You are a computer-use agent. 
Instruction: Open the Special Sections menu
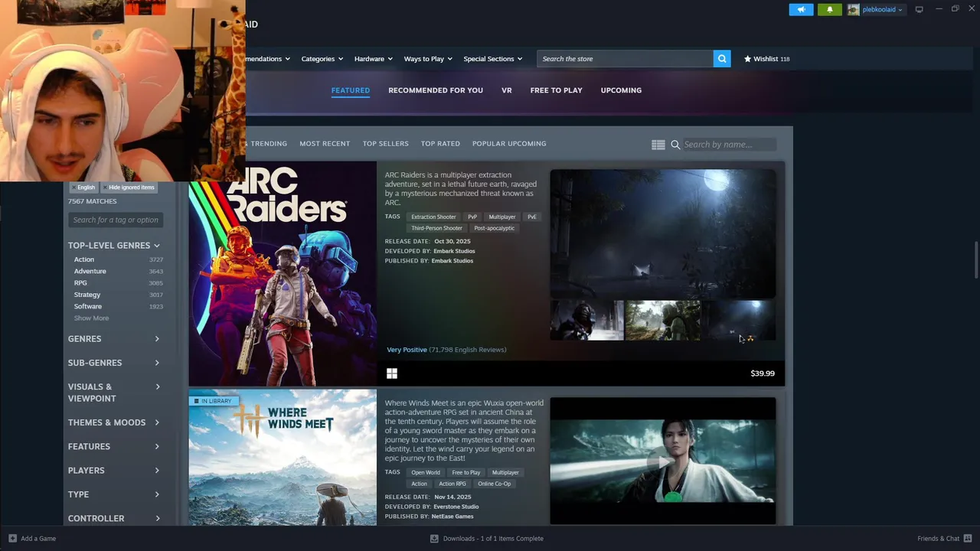(492, 59)
